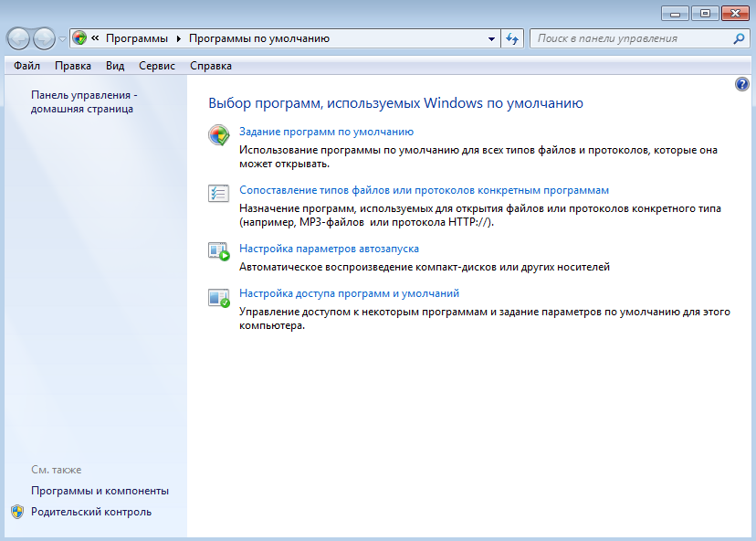This screenshot has height=541, width=756.
Task: Click the search magnifier icon
Action: 739,38
